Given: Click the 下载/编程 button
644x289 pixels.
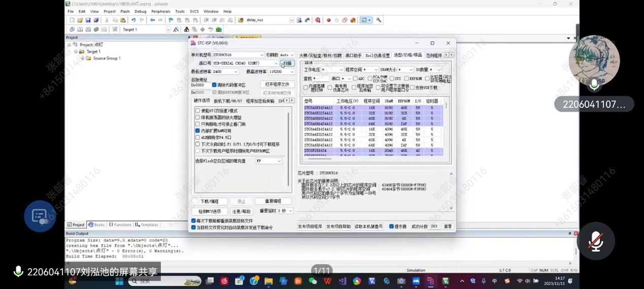Looking at the screenshot, I should coord(210,201).
